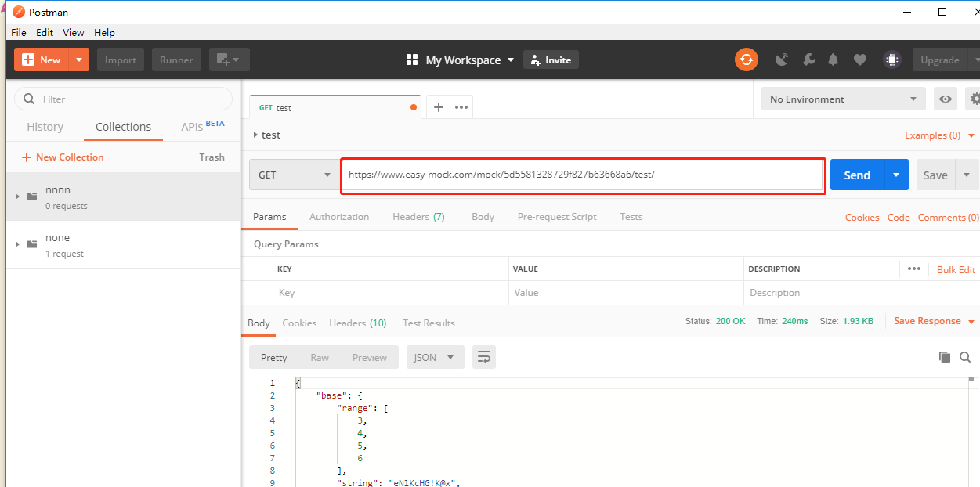This screenshot has width=980, height=487.
Task: Open the Save options dropdown arrow
Action: (967, 175)
